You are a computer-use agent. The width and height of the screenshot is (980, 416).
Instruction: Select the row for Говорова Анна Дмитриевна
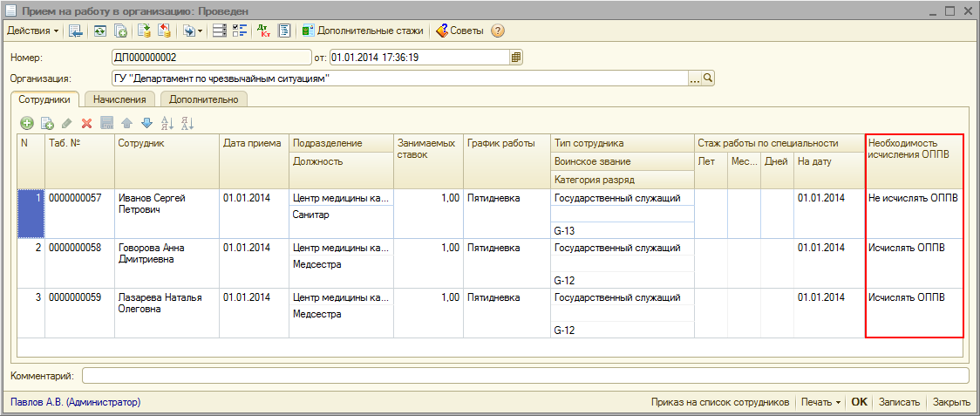[x=157, y=253]
